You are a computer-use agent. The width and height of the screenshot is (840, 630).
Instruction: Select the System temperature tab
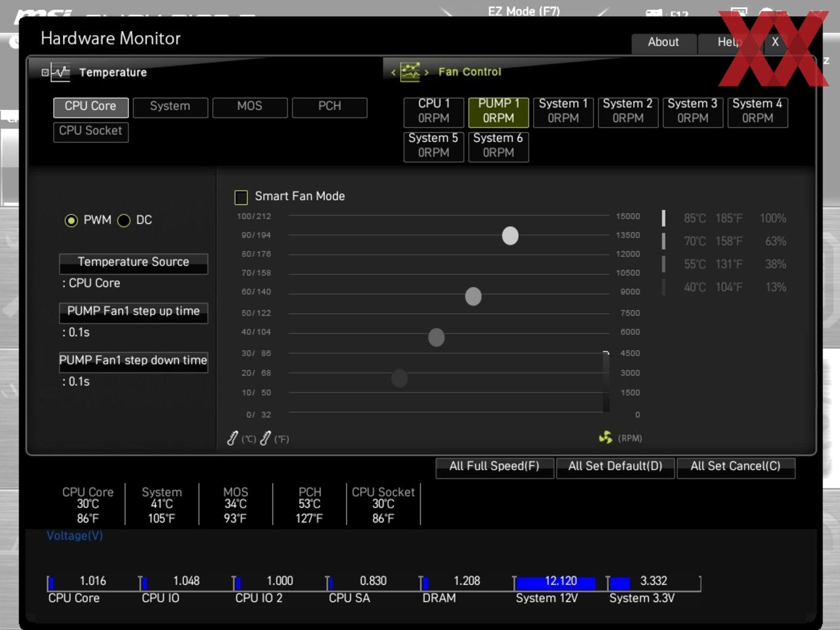(170, 107)
